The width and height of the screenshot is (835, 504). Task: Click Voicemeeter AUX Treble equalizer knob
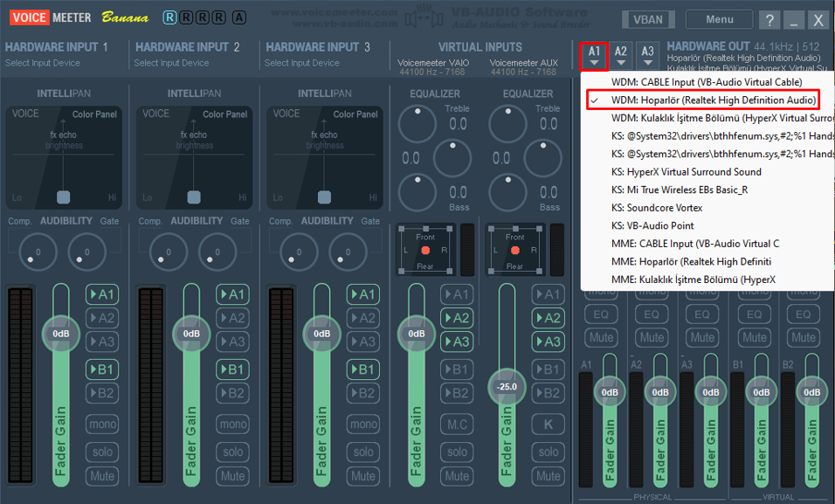507,124
